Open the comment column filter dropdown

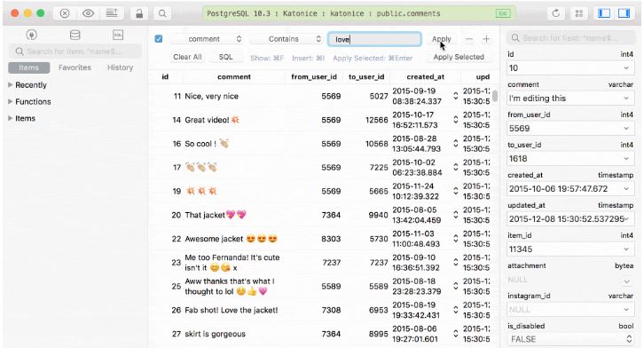click(206, 39)
